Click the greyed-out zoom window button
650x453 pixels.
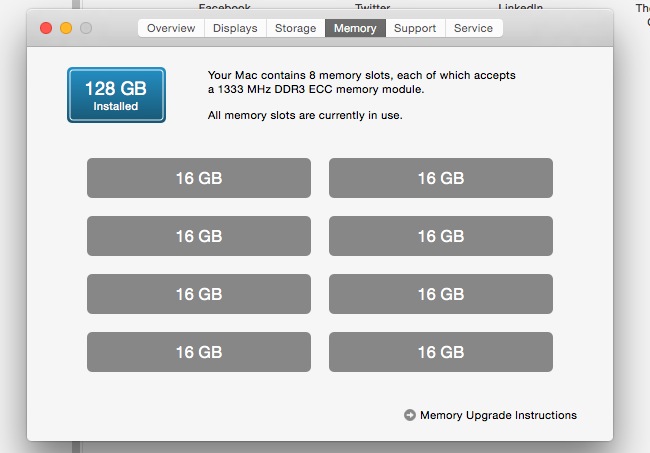tap(86, 28)
